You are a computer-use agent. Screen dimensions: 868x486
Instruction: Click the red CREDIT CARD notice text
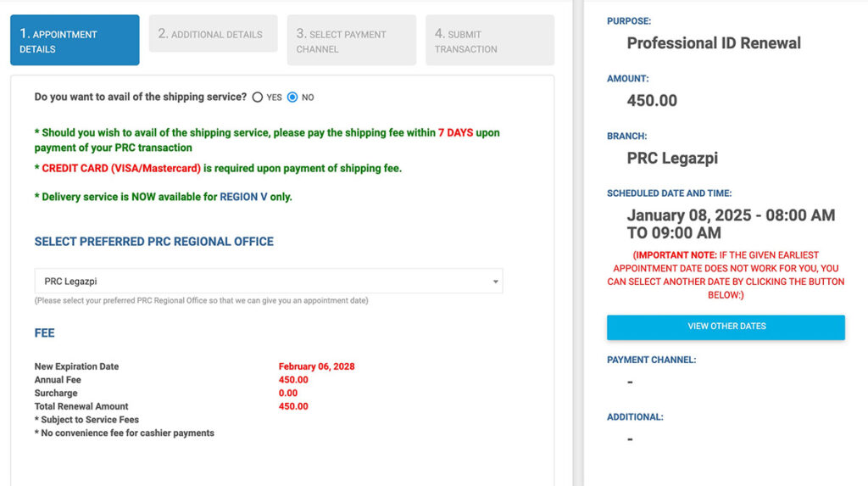click(120, 168)
